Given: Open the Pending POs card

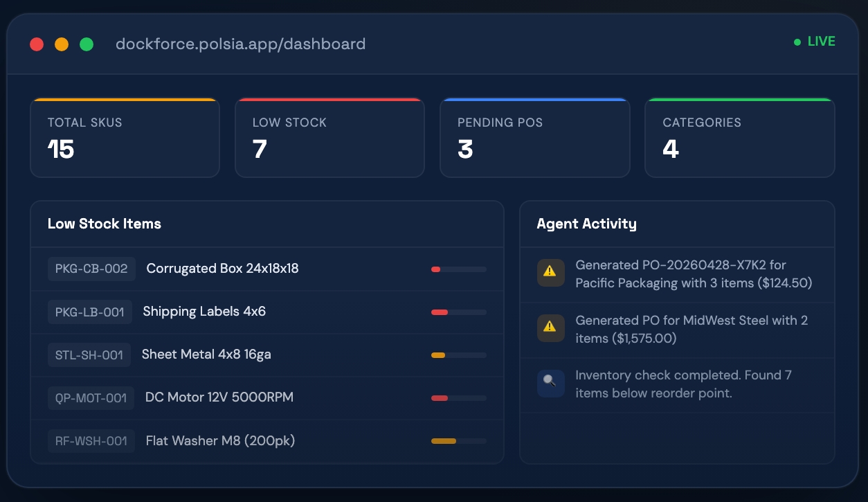Looking at the screenshot, I should coord(535,138).
